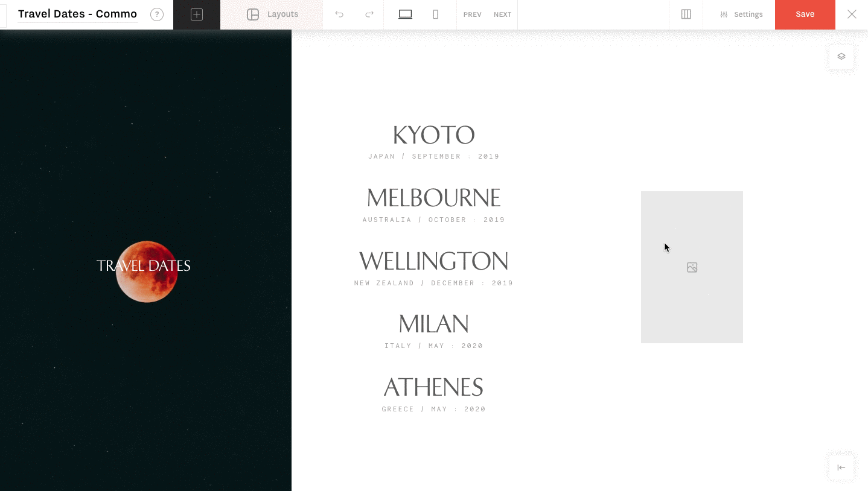Select the KYOTO heading
This screenshot has width=868, height=491.
[434, 135]
